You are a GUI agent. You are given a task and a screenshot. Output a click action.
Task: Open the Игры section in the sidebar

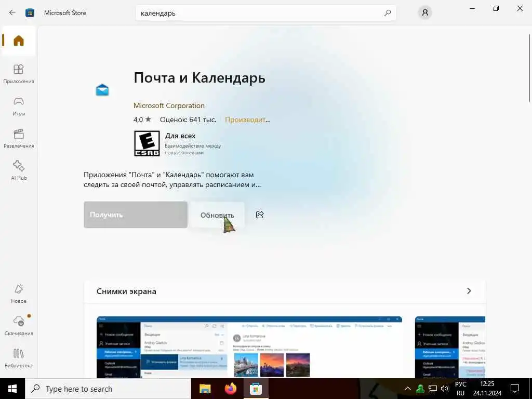pos(18,106)
